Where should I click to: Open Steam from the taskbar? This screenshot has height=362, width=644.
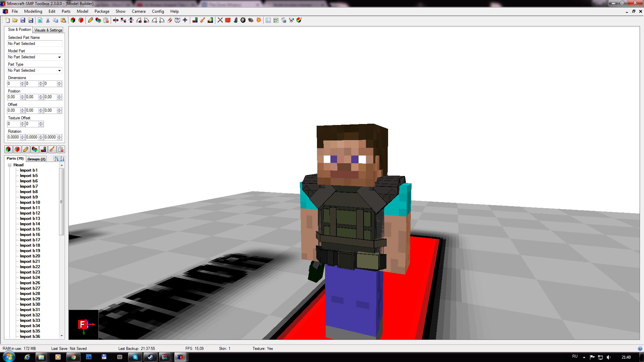pyautogui.click(x=150, y=357)
